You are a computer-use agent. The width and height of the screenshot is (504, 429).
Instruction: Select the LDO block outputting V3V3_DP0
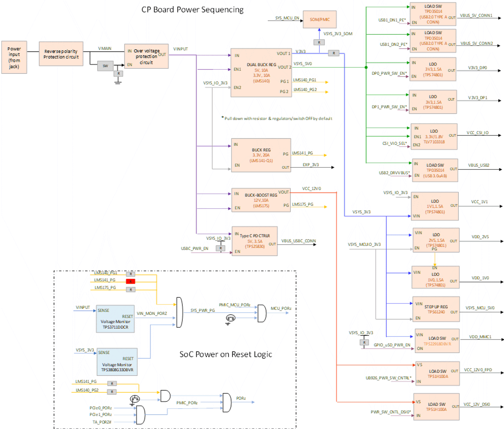click(433, 69)
